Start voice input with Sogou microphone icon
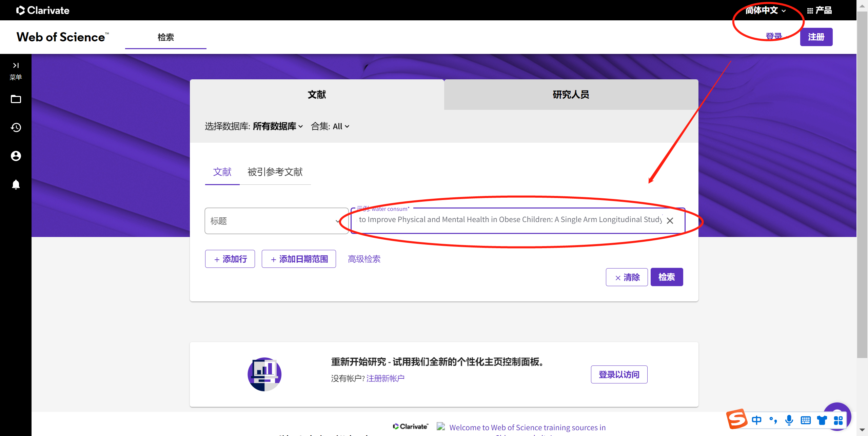This screenshot has height=436, width=868. point(789,420)
